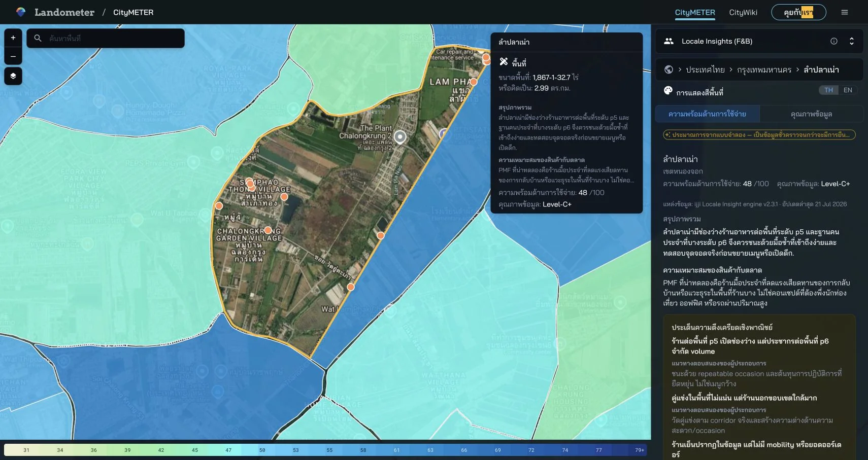Show info for Locale Insights (F&B)
The height and width of the screenshot is (460, 868).
(834, 41)
